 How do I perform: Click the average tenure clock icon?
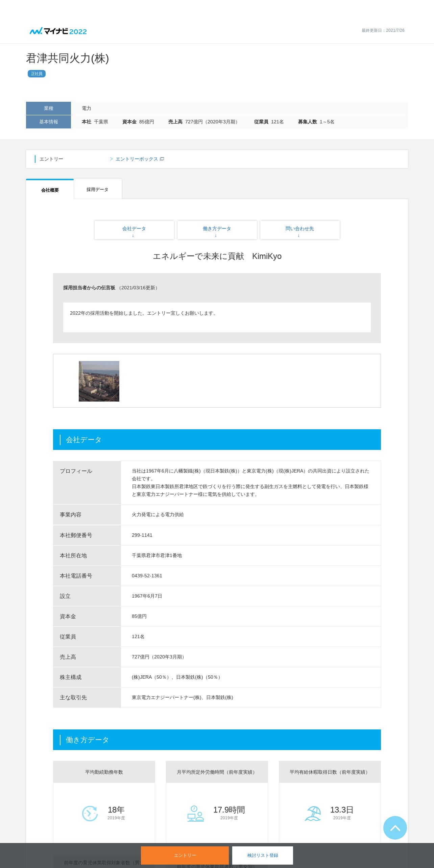point(90,813)
